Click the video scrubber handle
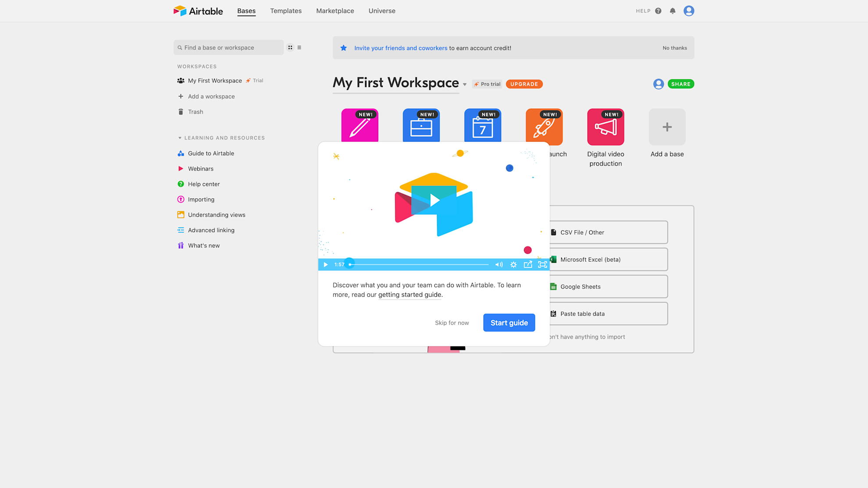Viewport: 868px width, 488px height. point(349,265)
